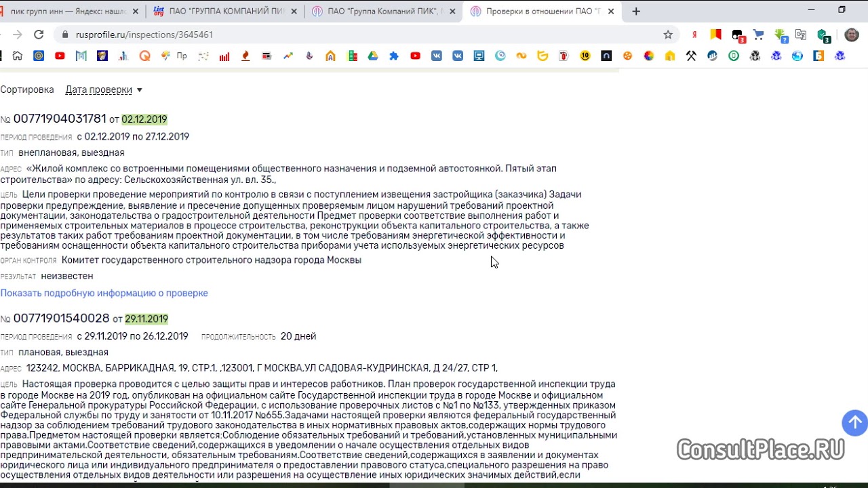The width and height of the screenshot is (868, 488).
Task: Click inspection number 00771901540028
Action: click(x=61, y=318)
